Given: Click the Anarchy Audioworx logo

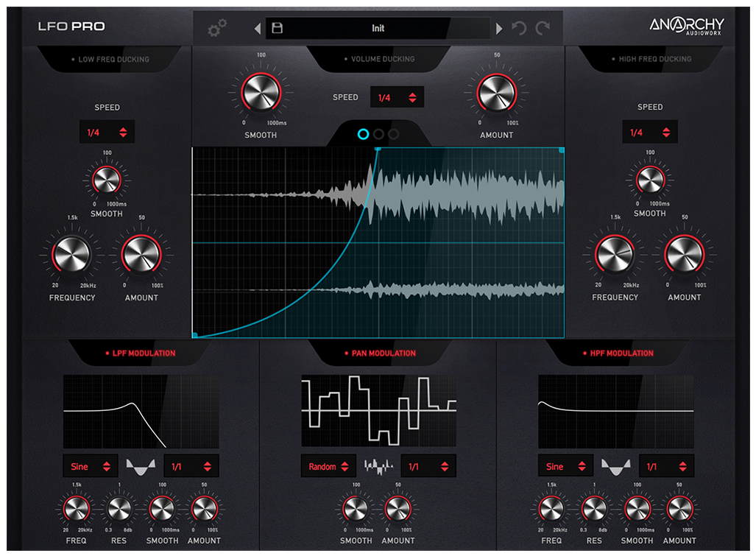Looking at the screenshot, I should pos(686,26).
